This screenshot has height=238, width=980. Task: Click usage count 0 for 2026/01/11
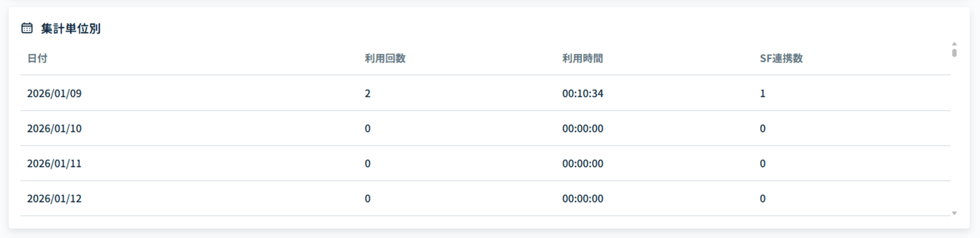click(x=367, y=163)
